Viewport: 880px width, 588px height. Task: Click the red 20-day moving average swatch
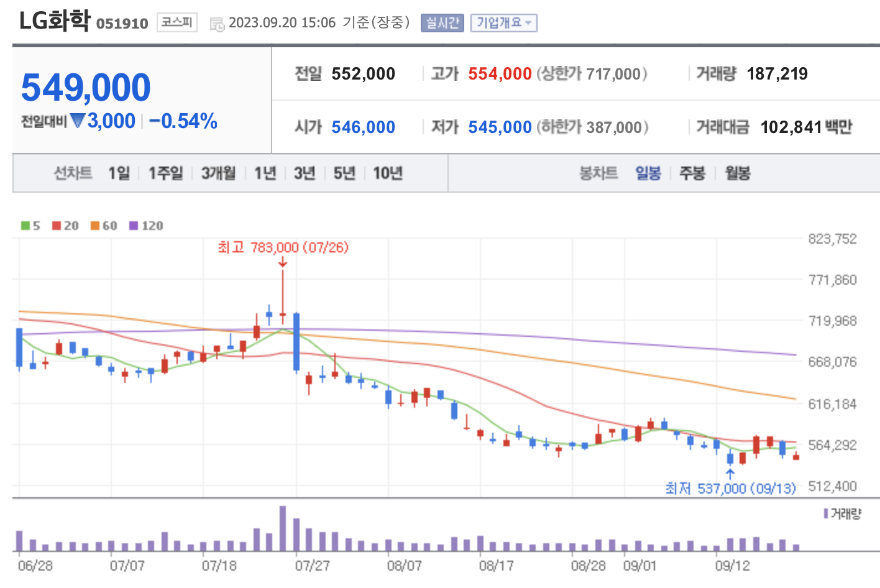click(57, 226)
